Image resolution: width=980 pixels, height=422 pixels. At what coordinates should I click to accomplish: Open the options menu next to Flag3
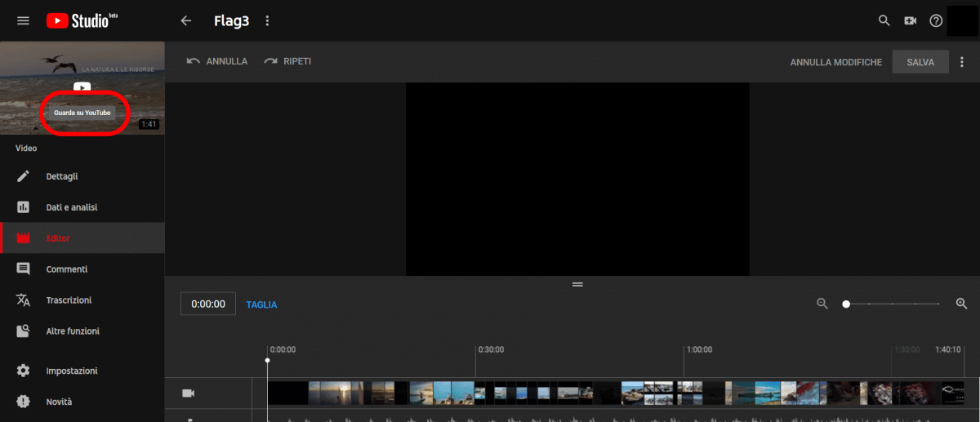(267, 20)
